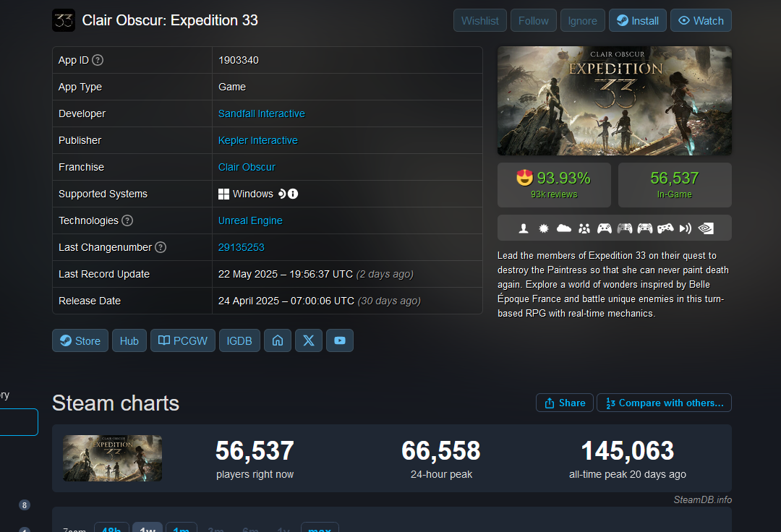Image resolution: width=781 pixels, height=532 pixels.
Task: Open publisher Kepler Interactive link
Action: click(x=258, y=140)
